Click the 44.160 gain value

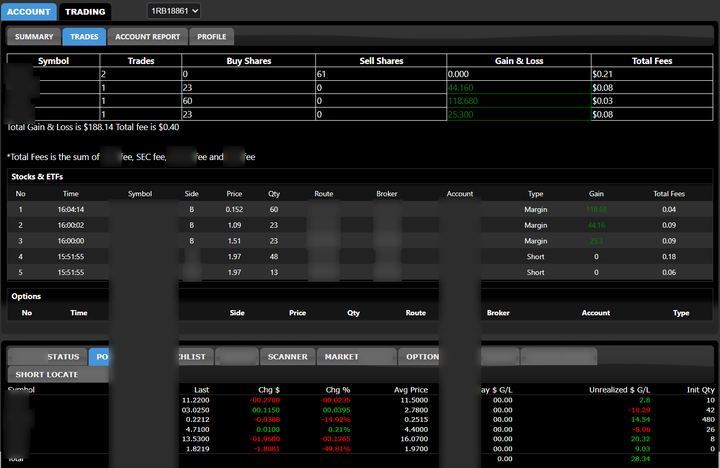(461, 88)
